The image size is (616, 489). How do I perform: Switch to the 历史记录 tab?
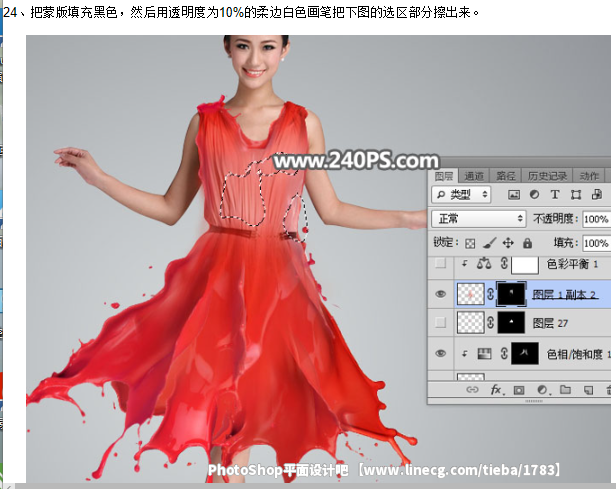pos(547,176)
